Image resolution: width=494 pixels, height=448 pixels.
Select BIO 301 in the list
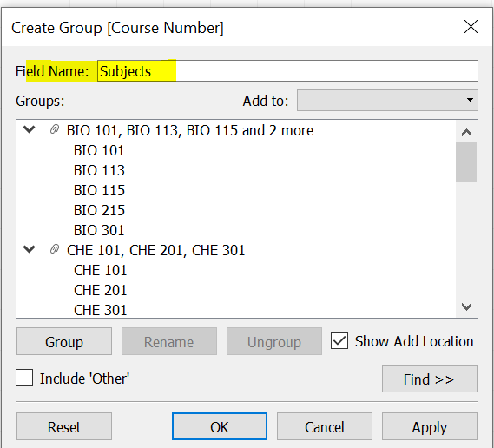point(99,230)
